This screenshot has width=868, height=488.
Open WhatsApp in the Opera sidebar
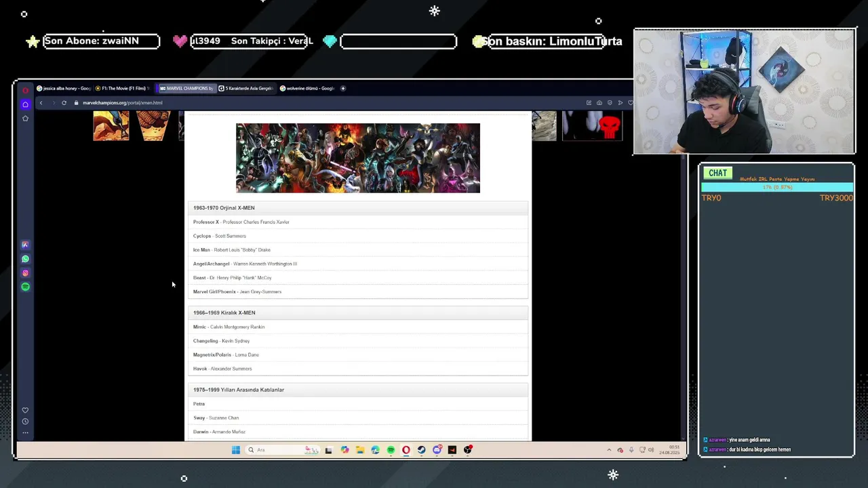[25, 259]
